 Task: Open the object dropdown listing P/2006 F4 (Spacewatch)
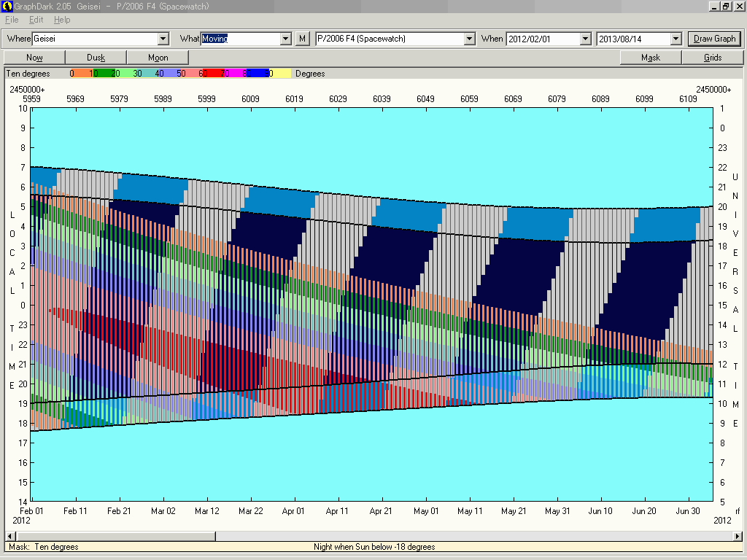(469, 39)
